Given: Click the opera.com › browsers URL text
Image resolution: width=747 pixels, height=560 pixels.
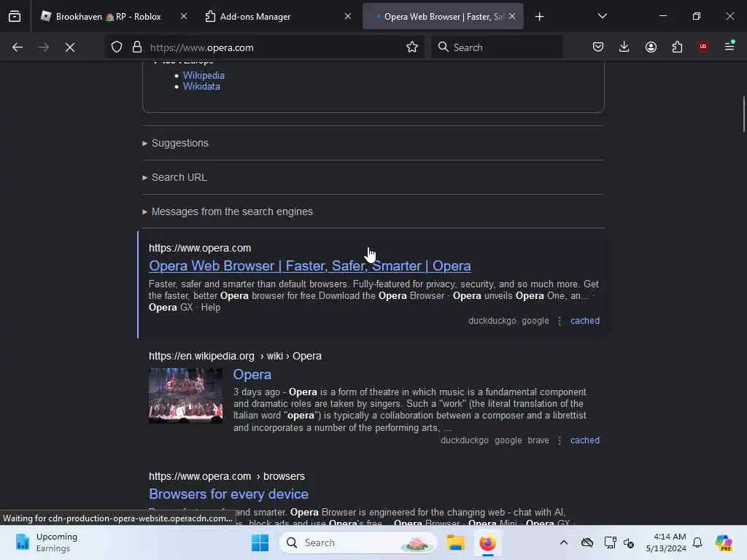Looking at the screenshot, I should pos(227,476).
